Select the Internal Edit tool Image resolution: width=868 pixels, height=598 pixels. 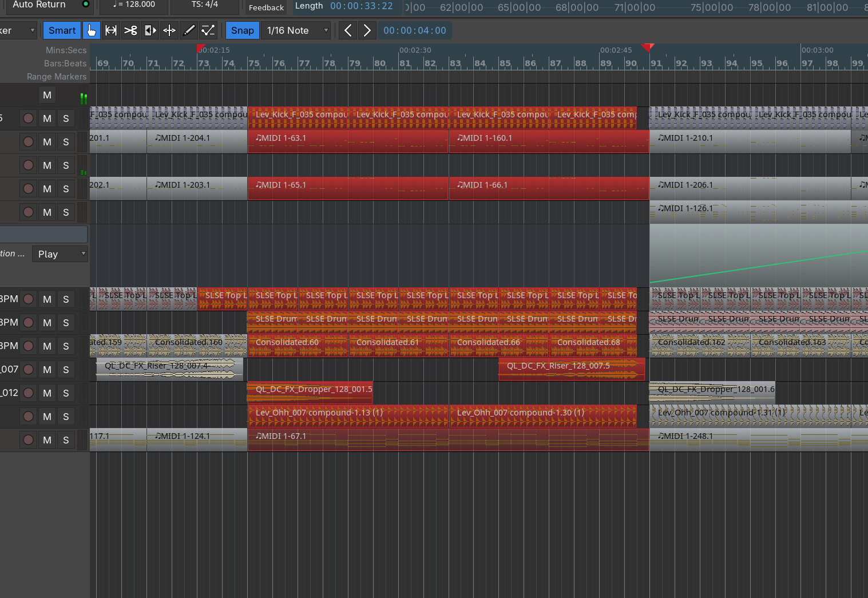pos(208,30)
